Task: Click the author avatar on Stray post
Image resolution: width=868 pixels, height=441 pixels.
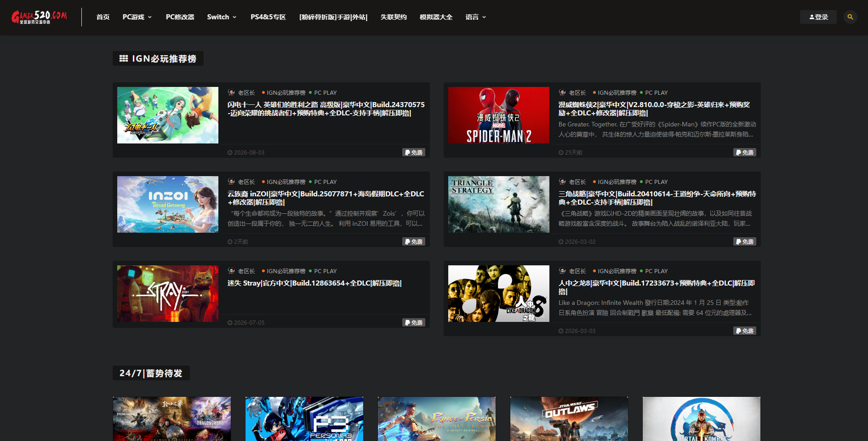Action: [231, 271]
